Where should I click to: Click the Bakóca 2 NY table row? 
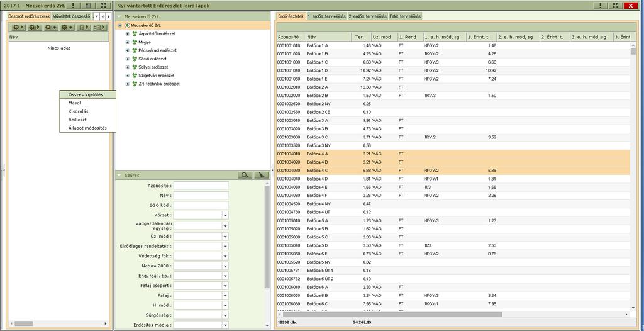(x=453, y=104)
